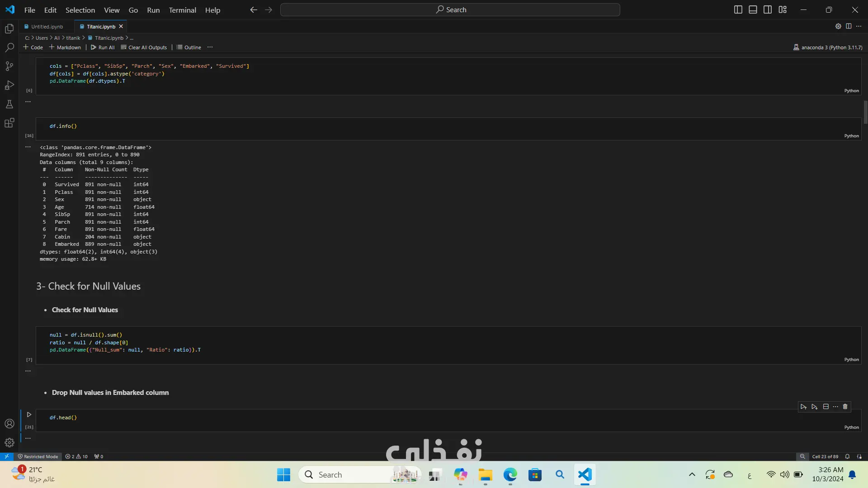Toggle the secondary side bar layout button
Image resolution: width=868 pixels, height=488 pixels.
(768, 9)
